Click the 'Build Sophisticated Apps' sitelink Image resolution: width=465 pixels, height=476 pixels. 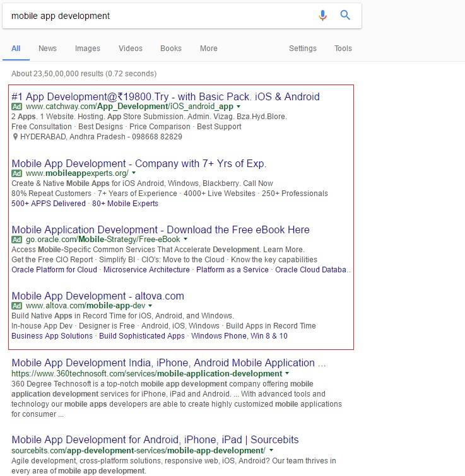[x=142, y=336]
